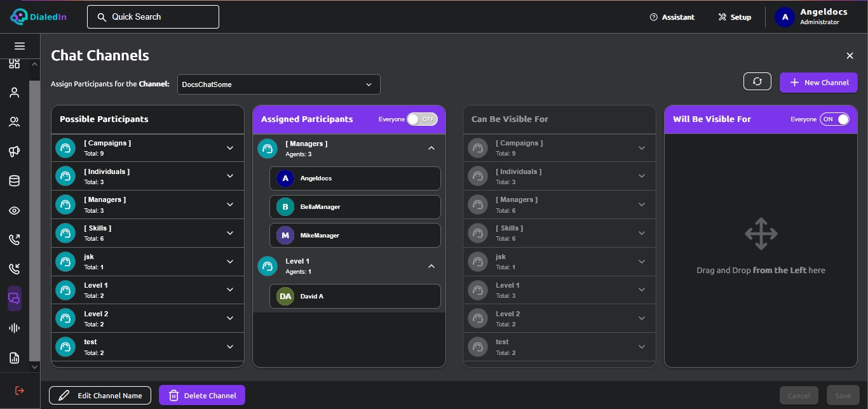The height and width of the screenshot is (409, 868).
Task: Toggle Everyone switch in Assigned Participants
Action: click(x=422, y=119)
